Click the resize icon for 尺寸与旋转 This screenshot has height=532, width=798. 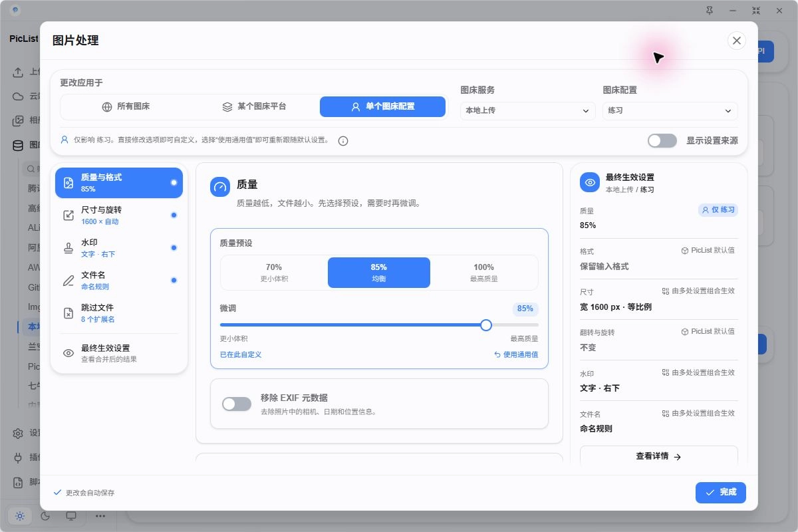pyautogui.click(x=68, y=215)
